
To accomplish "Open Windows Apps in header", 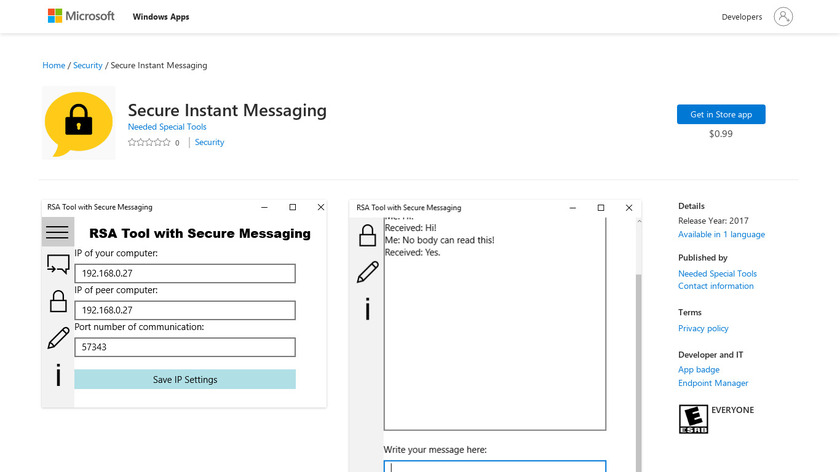I will [x=161, y=17].
